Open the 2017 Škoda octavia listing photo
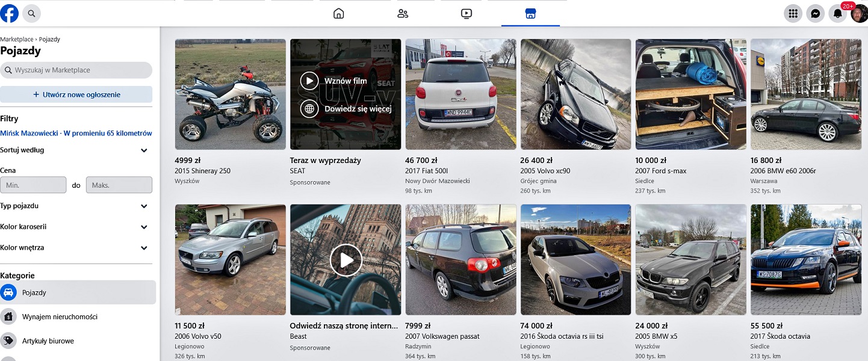This screenshot has height=361, width=868. pos(806,260)
